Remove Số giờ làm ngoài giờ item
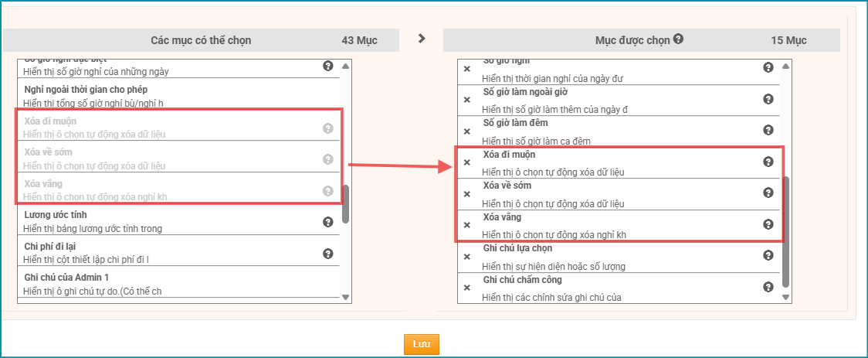Screen dimensions: 868x358 pos(466,100)
